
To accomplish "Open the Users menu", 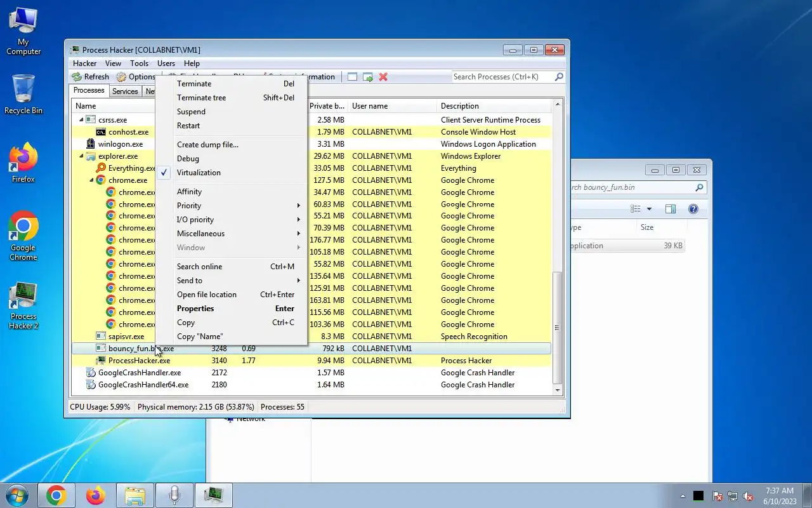I will [x=166, y=63].
